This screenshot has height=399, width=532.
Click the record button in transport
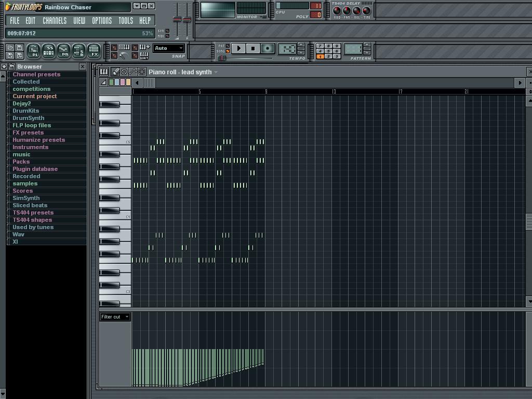tap(268, 48)
